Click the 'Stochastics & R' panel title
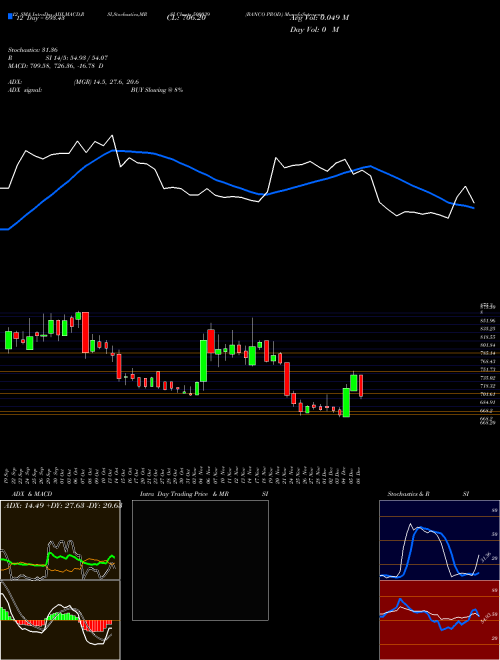Screen dimensions: 500x660 tap(408, 494)
